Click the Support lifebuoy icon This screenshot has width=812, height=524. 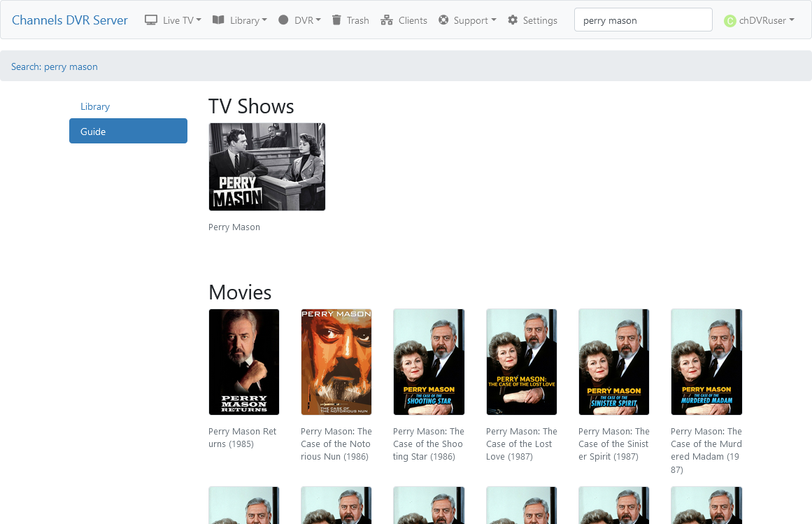[x=443, y=20]
